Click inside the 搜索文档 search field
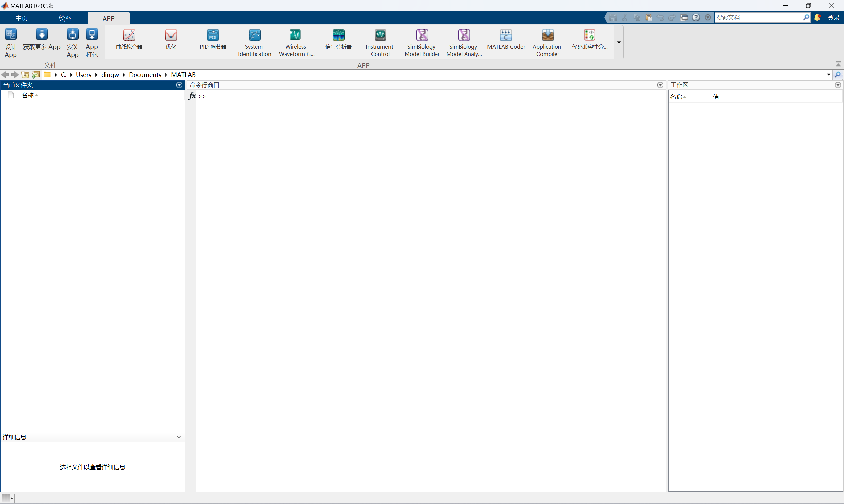This screenshot has width=844, height=504. point(758,18)
